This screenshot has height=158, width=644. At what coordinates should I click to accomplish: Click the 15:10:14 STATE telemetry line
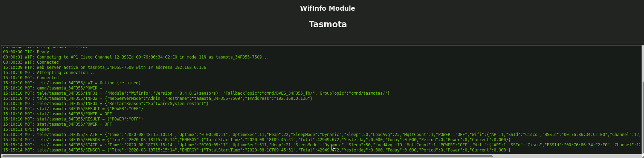pyautogui.click(x=321, y=135)
